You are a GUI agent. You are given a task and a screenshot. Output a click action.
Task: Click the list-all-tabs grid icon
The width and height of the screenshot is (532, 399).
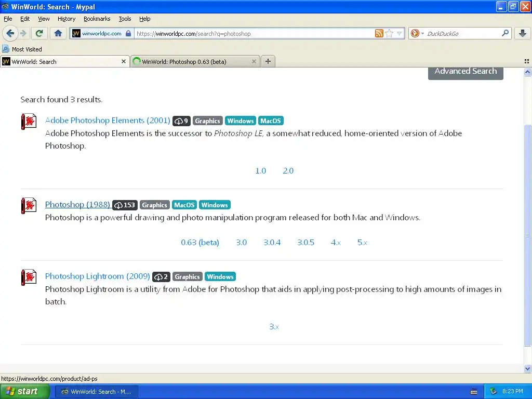point(527,61)
